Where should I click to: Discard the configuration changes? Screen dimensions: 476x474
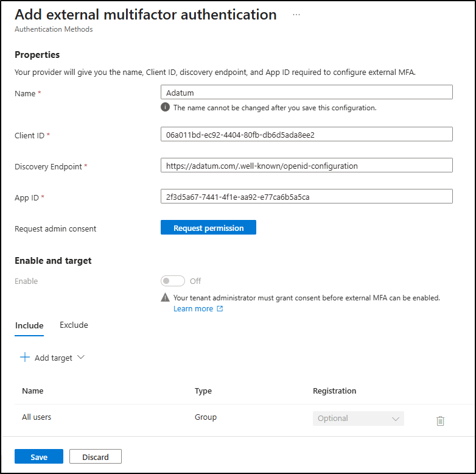point(96,457)
